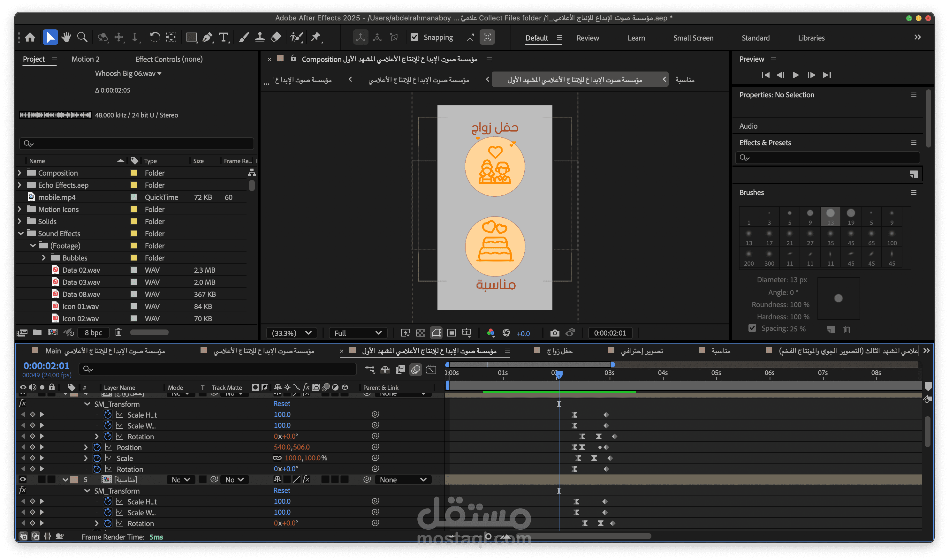Image resolution: width=949 pixels, height=560 pixels.
Task: Uncheck the brush Spacing checkbox
Action: pos(752,328)
